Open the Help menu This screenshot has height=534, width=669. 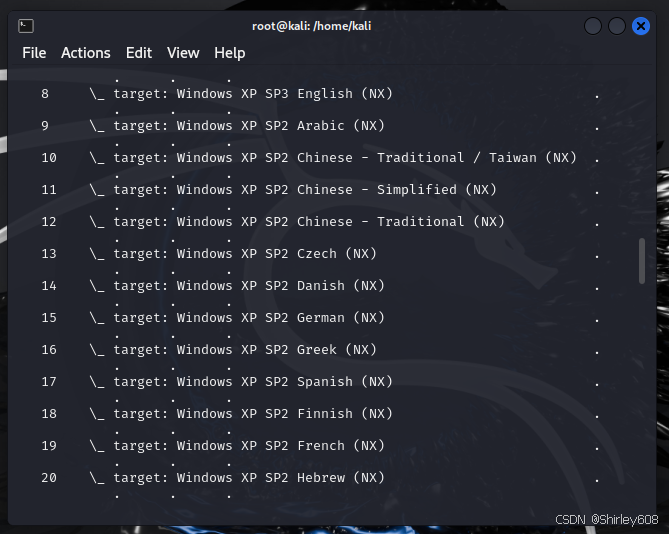tap(230, 53)
